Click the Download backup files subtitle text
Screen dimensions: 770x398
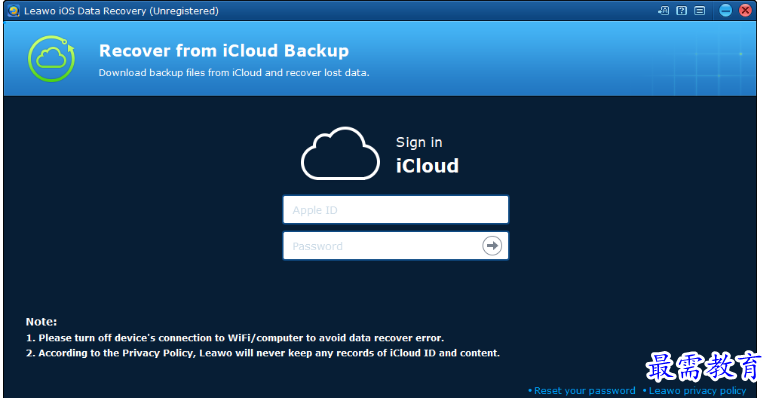(x=234, y=73)
